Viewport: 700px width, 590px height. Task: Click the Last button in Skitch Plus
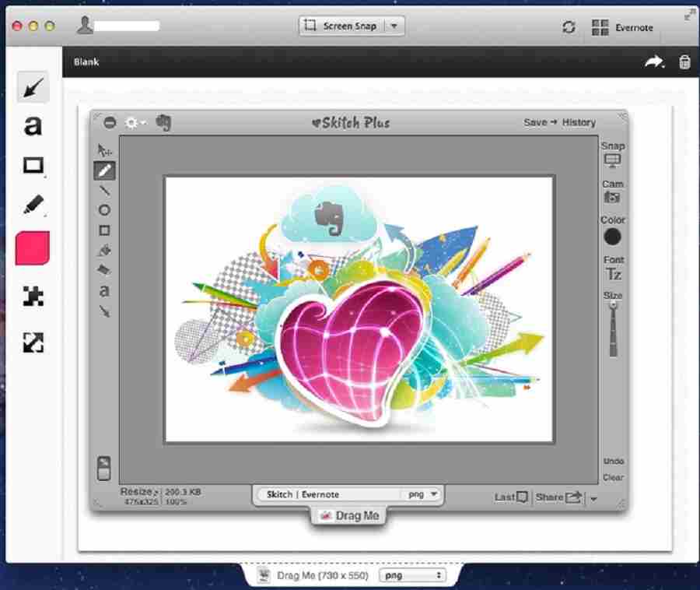[511, 497]
